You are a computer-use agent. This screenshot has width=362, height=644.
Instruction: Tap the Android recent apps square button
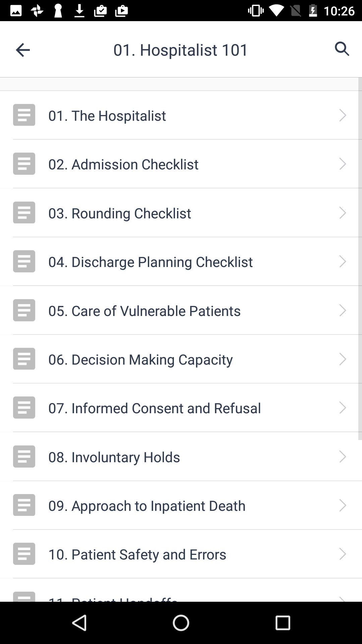pos(283,623)
